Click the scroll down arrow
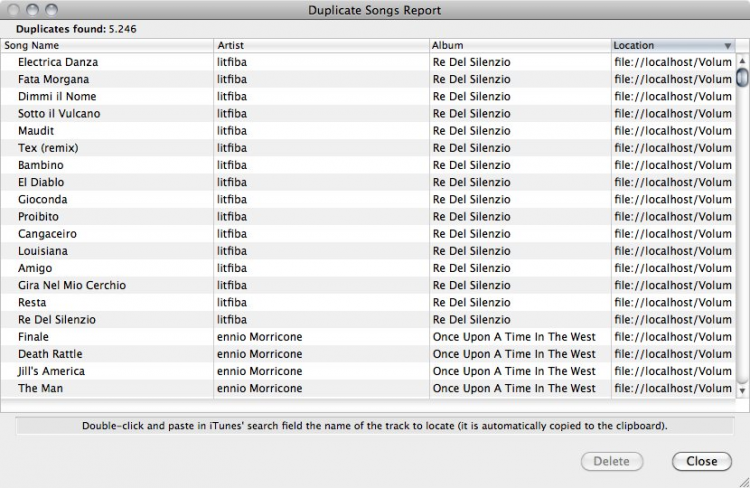The image size is (750, 488). tap(742, 389)
